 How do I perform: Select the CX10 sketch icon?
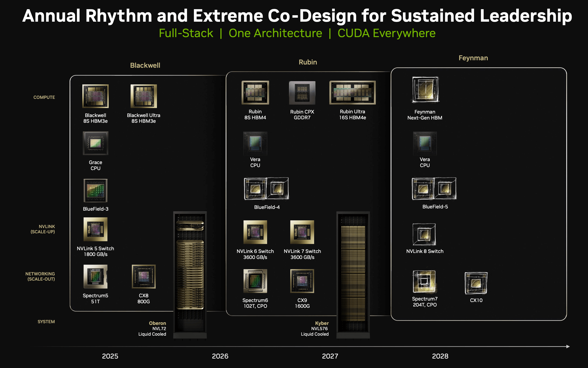pos(476,283)
